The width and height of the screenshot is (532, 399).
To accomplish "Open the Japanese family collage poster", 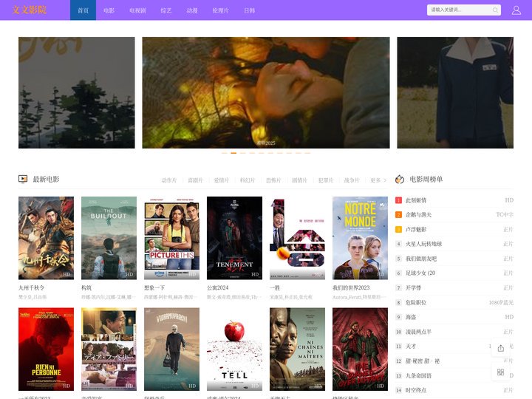I will (x=109, y=349).
